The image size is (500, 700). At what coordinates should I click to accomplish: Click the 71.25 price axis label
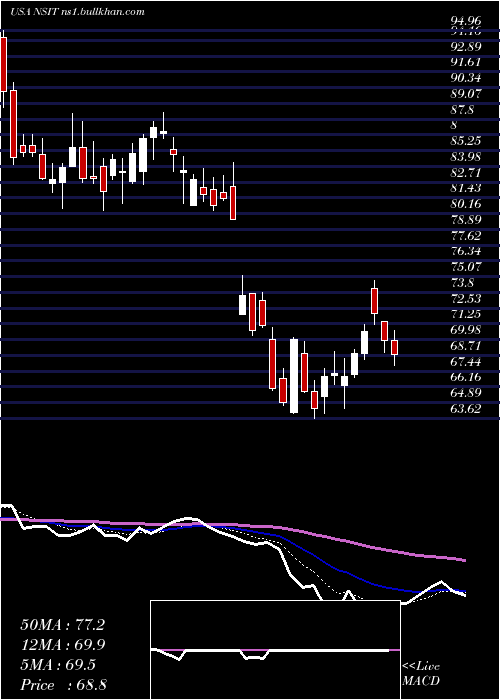click(466, 314)
